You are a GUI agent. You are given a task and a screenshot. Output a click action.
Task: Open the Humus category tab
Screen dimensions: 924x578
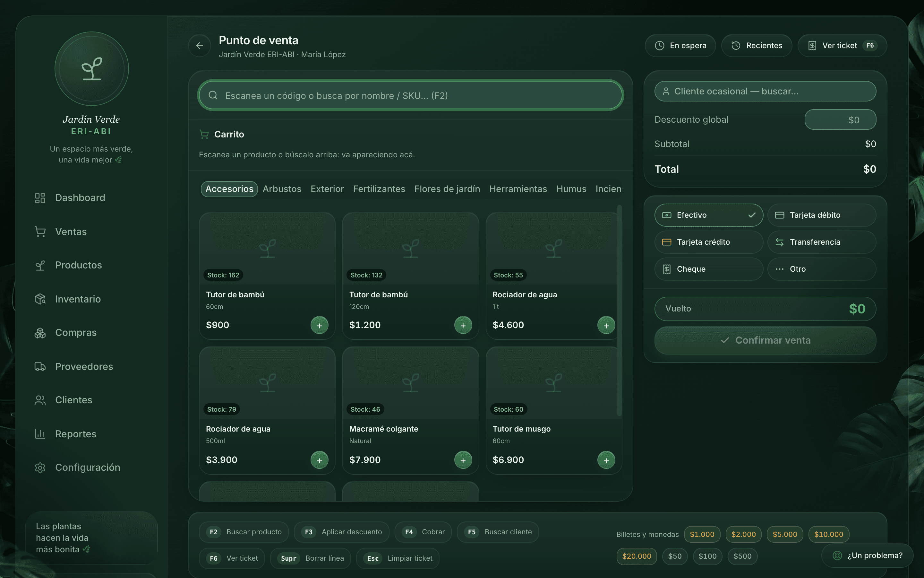(x=571, y=189)
